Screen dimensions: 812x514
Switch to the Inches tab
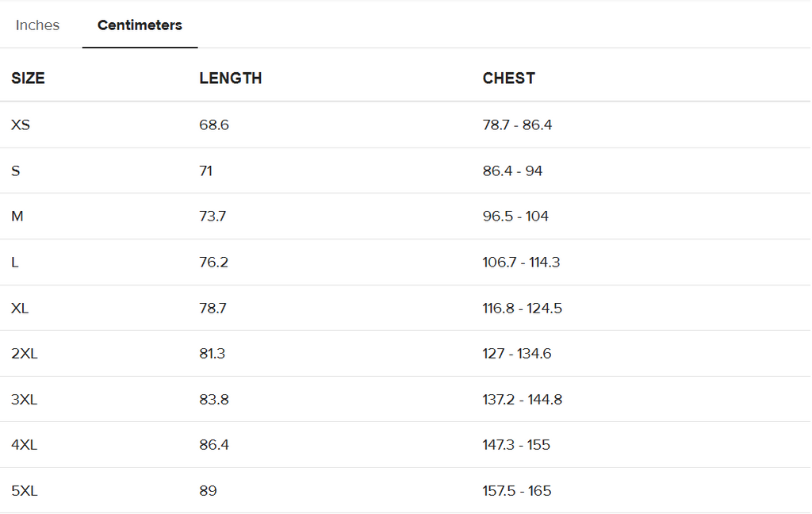37,25
